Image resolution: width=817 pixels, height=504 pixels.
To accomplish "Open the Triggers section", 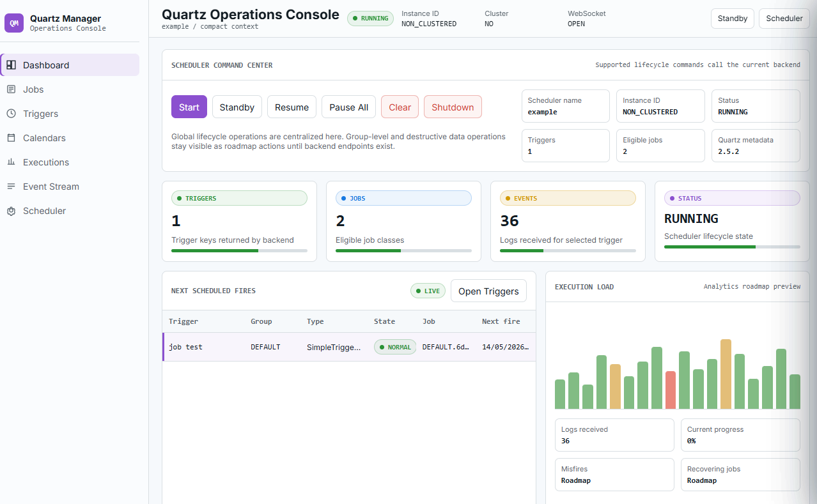I will [70, 114].
